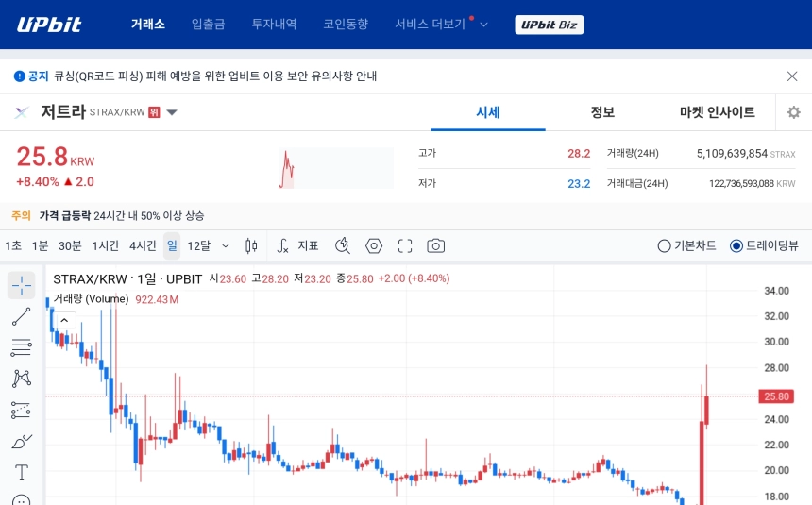Enter fullscreen chart mode
This screenshot has width=812, height=505.
(x=405, y=246)
